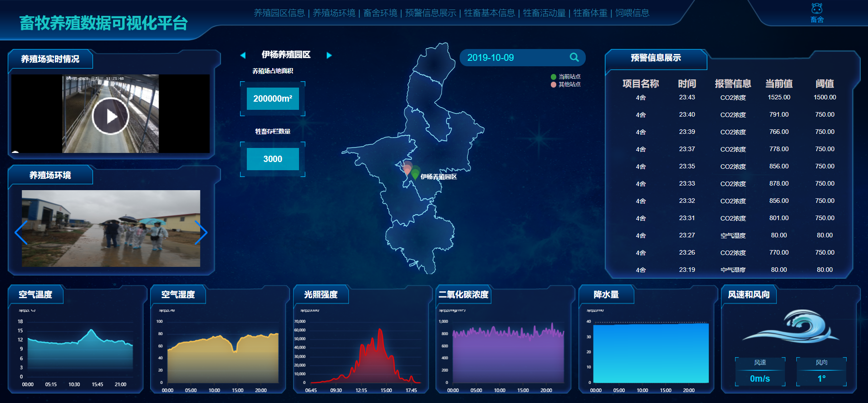
Task: Click the farm environment photo thumbnail
Action: point(111,228)
